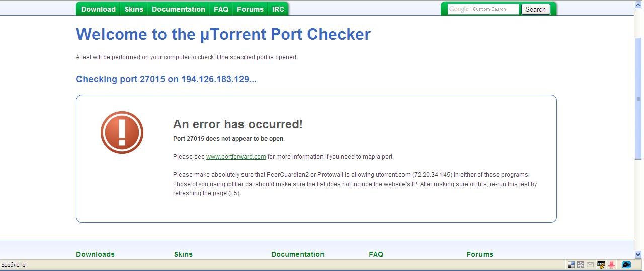Viewport: 644px width, 271px height.
Task: Click the Search button
Action: 535,9
